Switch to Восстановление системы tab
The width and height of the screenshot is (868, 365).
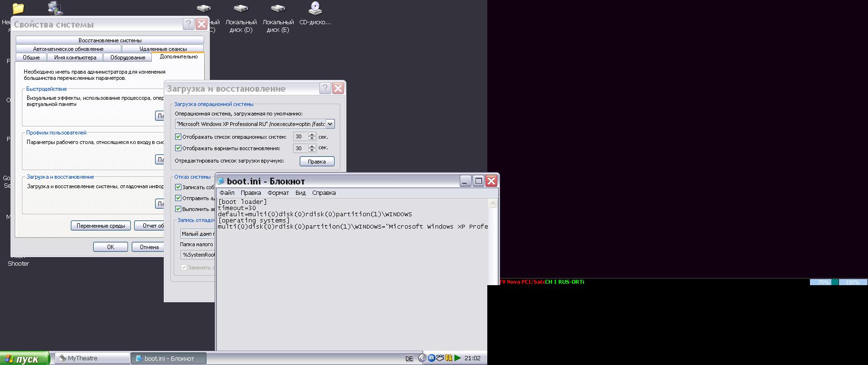[x=110, y=40]
